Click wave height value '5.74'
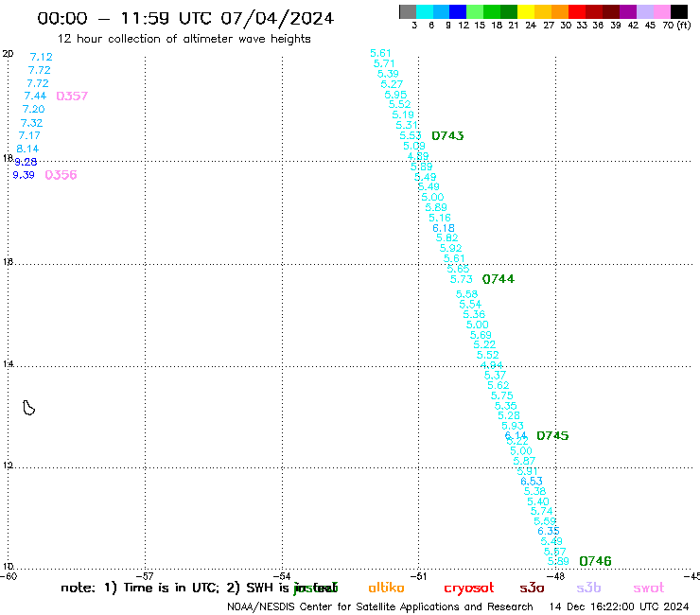 pyautogui.click(x=541, y=511)
